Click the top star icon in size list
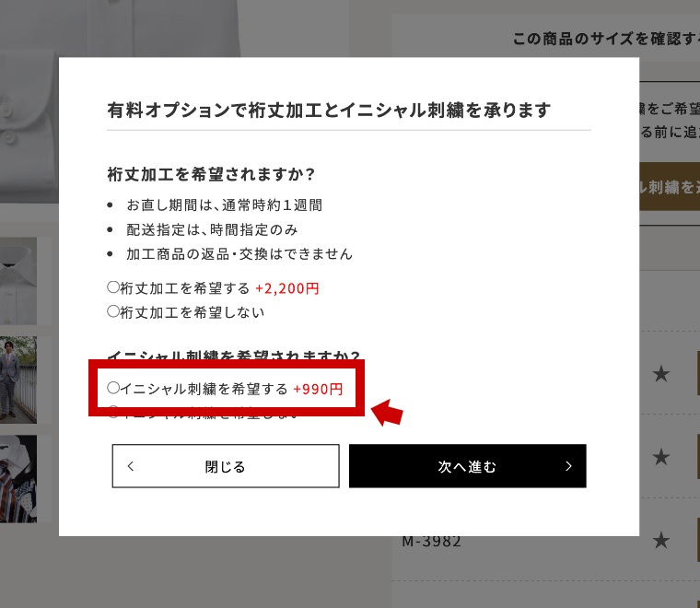 660,374
